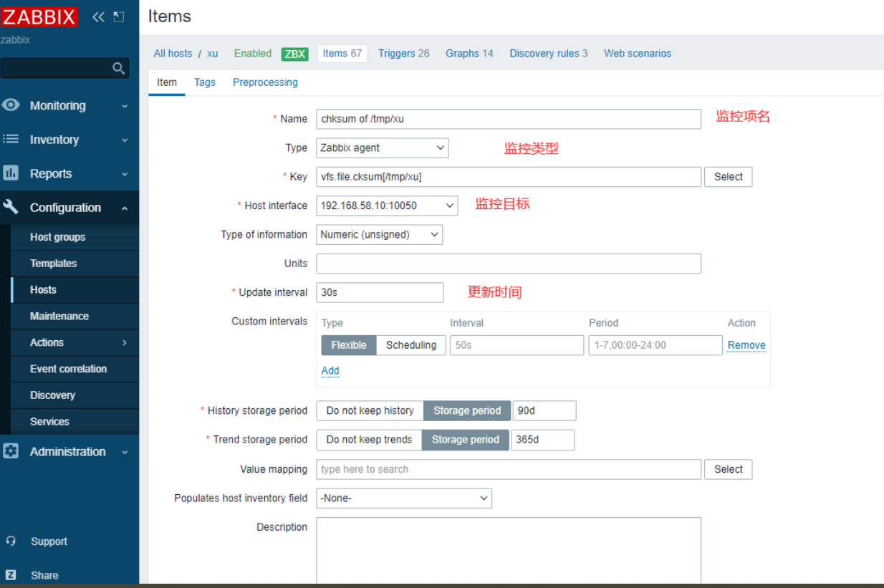Select Flexible custom interval type

pos(349,345)
